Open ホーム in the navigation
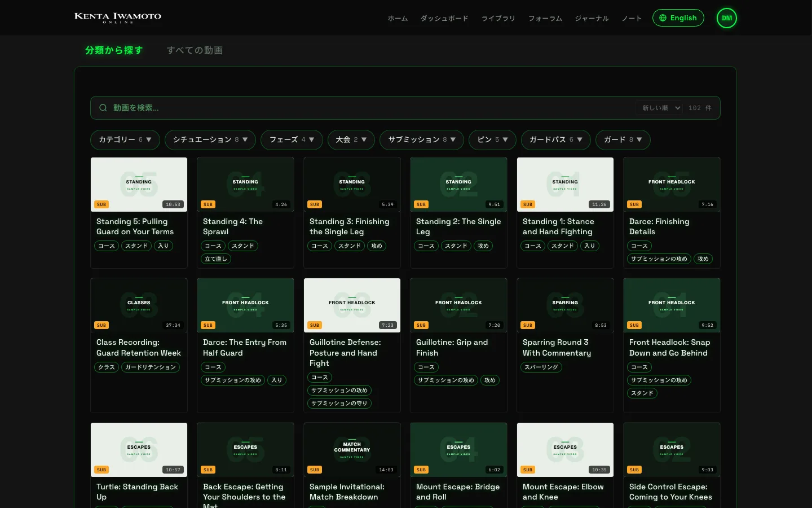The width and height of the screenshot is (812, 508). coord(398,18)
